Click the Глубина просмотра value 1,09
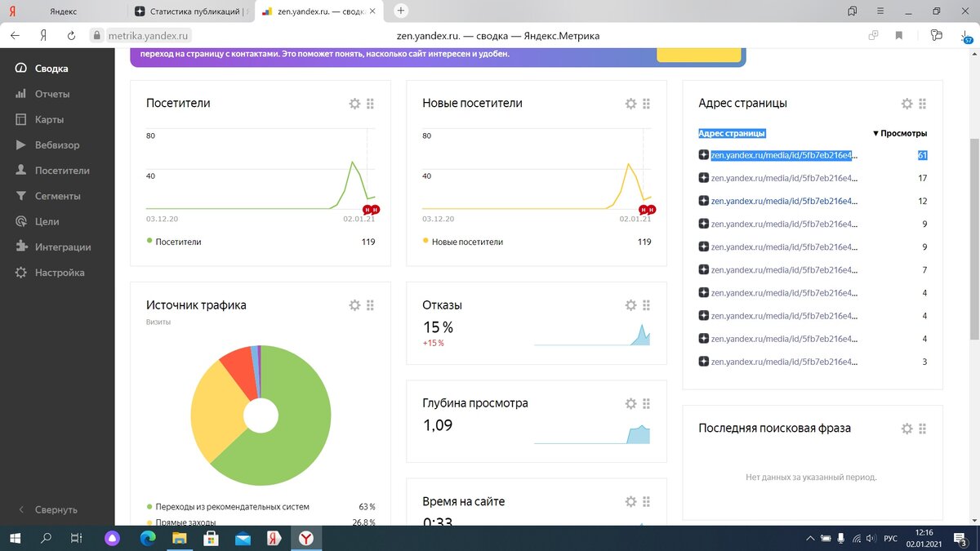 pos(438,425)
